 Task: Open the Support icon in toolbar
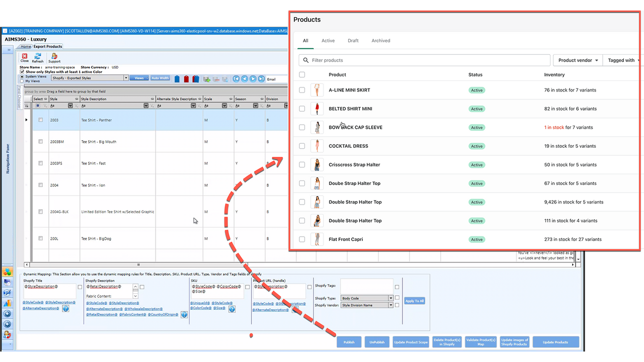click(x=54, y=56)
